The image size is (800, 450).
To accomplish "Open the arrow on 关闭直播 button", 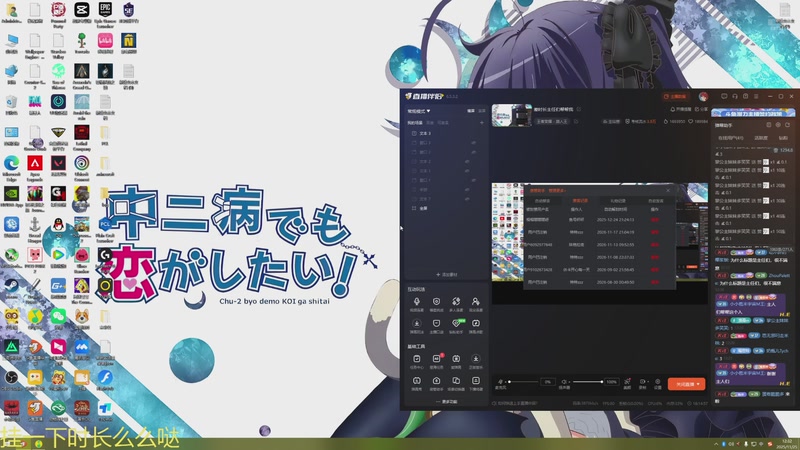I will click(698, 384).
